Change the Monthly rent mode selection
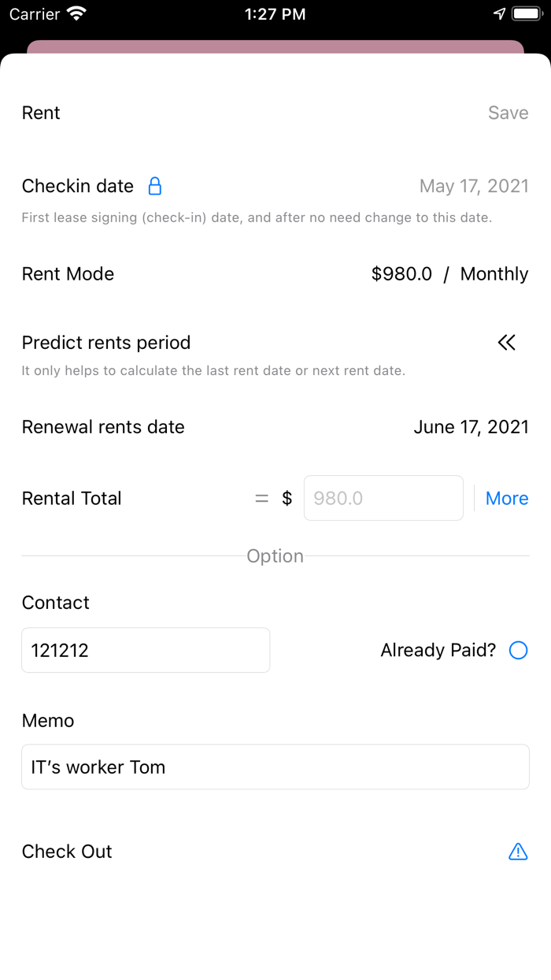This screenshot has width=551, height=980. point(494,273)
